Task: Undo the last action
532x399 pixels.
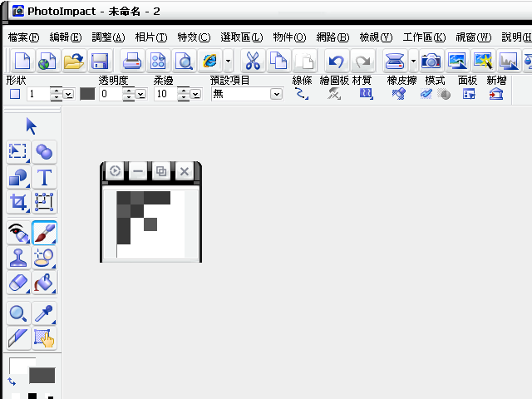Action: pyautogui.click(x=336, y=61)
